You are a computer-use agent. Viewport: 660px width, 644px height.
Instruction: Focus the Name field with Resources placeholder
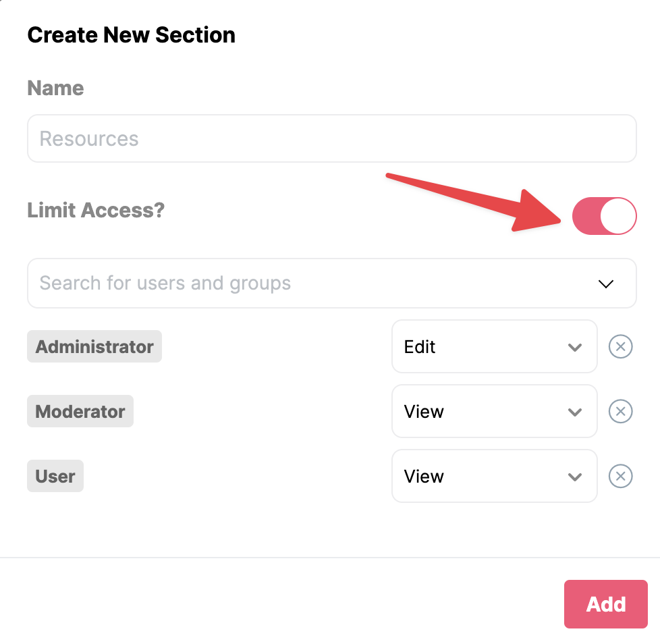pos(331,138)
